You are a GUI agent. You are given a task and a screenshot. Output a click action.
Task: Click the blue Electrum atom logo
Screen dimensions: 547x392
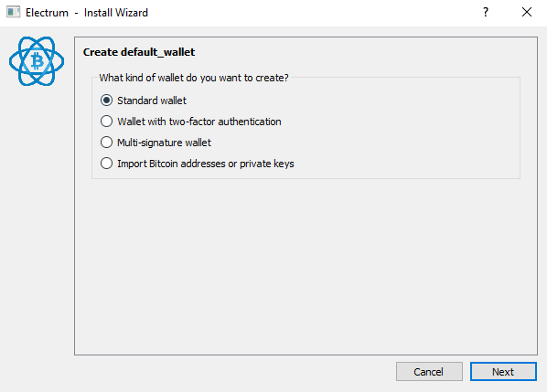[x=37, y=61]
